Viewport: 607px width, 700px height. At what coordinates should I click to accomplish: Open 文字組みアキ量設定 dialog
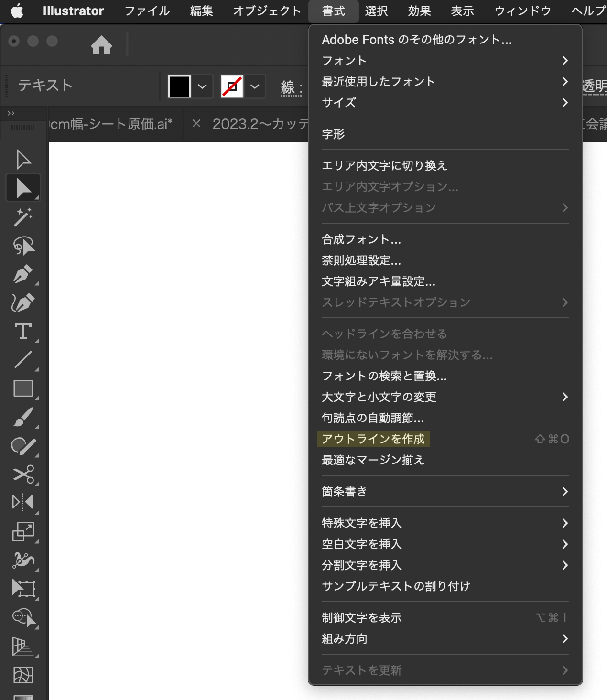tap(445, 281)
